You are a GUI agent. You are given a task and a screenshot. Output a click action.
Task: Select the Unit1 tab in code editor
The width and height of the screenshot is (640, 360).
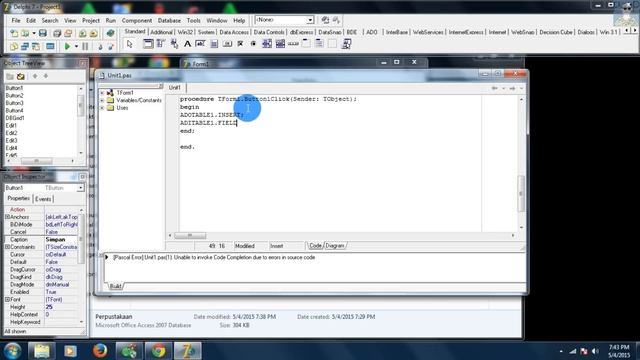(x=175, y=88)
